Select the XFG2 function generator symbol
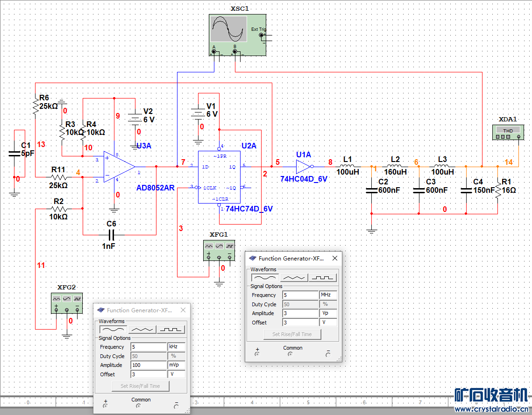The image size is (532, 415). (x=67, y=303)
